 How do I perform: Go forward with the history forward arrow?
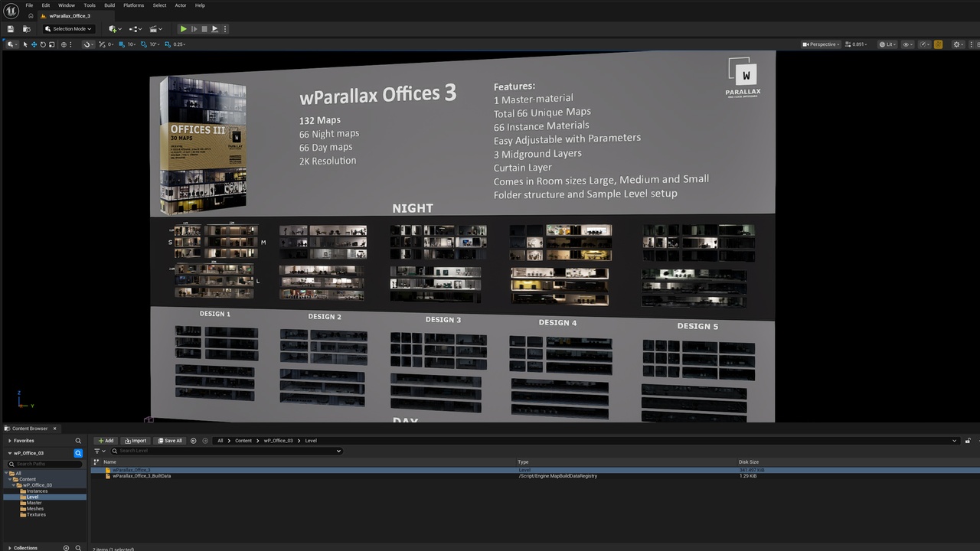click(205, 441)
